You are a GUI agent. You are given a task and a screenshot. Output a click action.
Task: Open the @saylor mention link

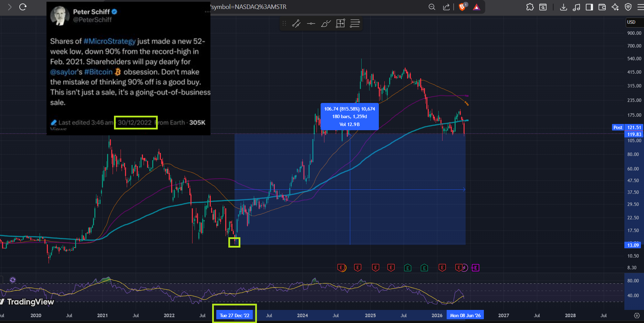click(x=64, y=72)
